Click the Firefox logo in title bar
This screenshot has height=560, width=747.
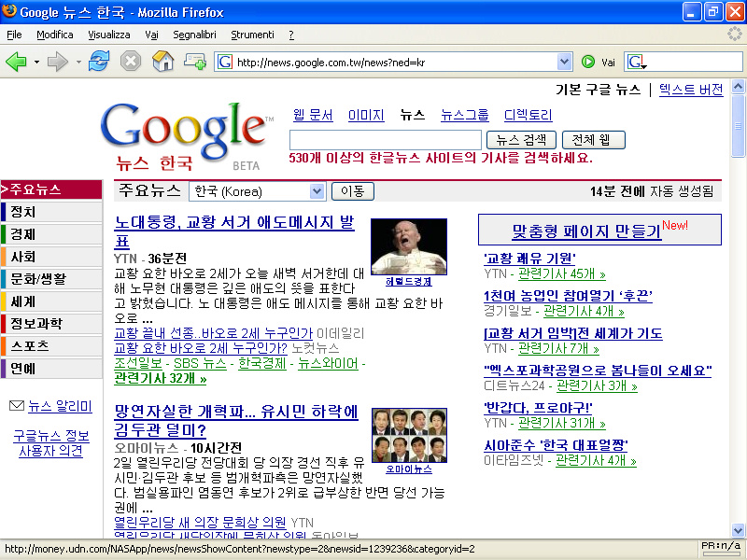(x=9, y=11)
